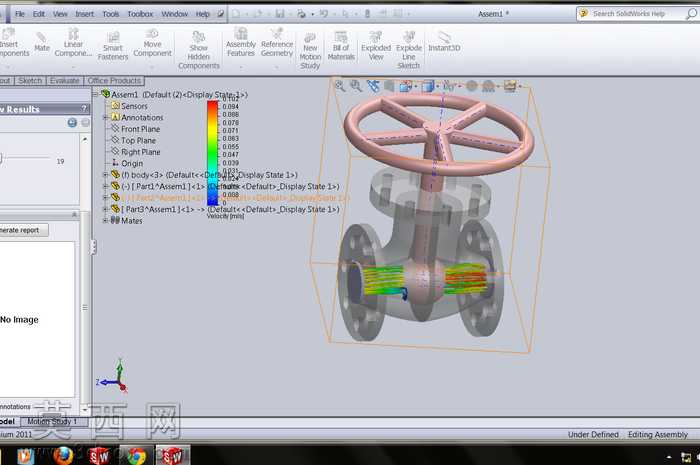This screenshot has width=700, height=465.
Task: Insert a Bill of Materials
Action: tap(341, 46)
